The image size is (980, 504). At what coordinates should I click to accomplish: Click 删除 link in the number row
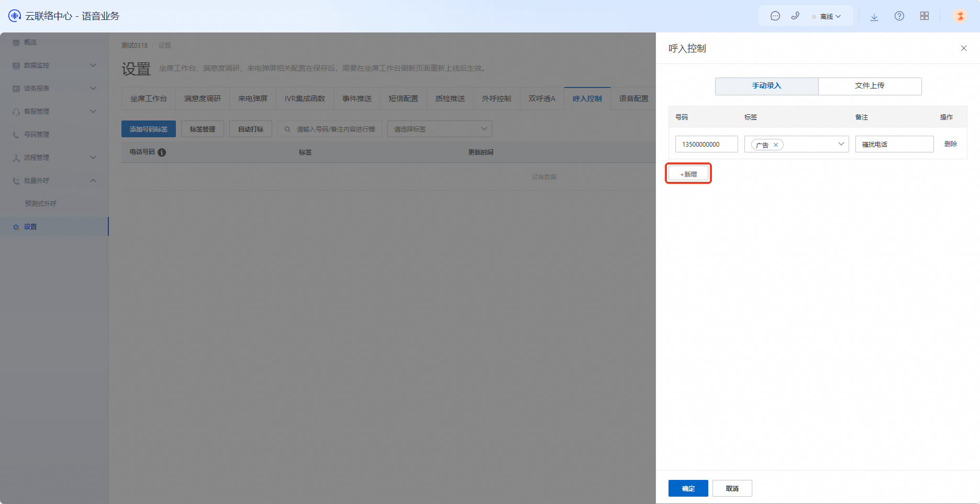pos(951,144)
